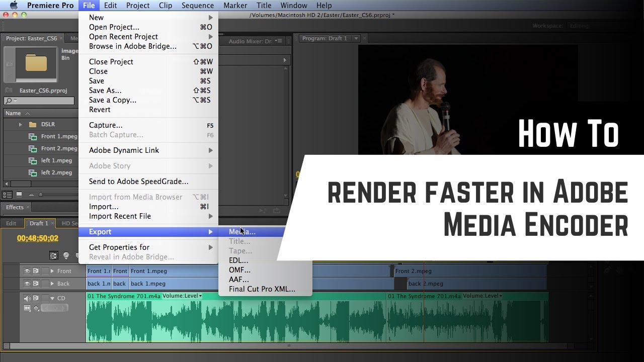Open the Effects panel tab
The height and width of the screenshot is (362, 644).
coord(15,207)
